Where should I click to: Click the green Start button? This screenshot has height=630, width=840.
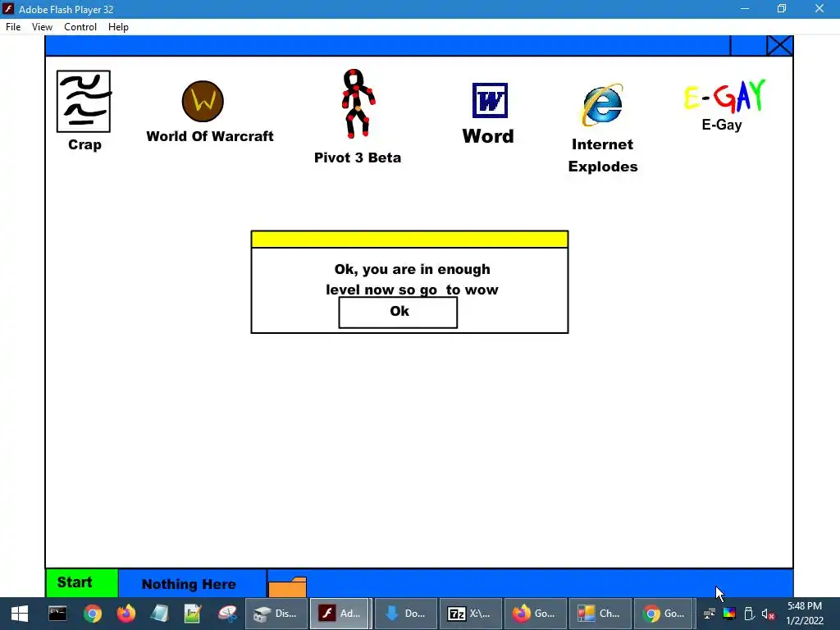click(82, 583)
